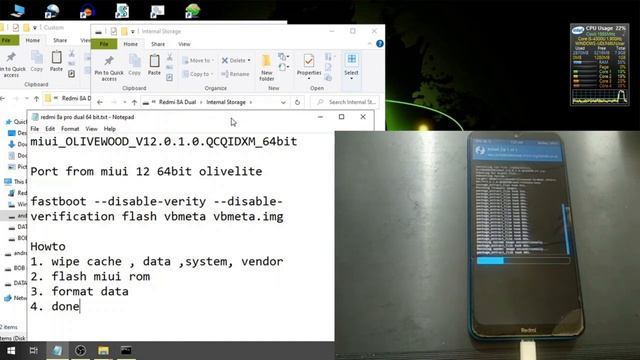Viewport: 640px width, 360px height.
Task: Go back in Internal Storage window navigation
Action: click(100, 102)
